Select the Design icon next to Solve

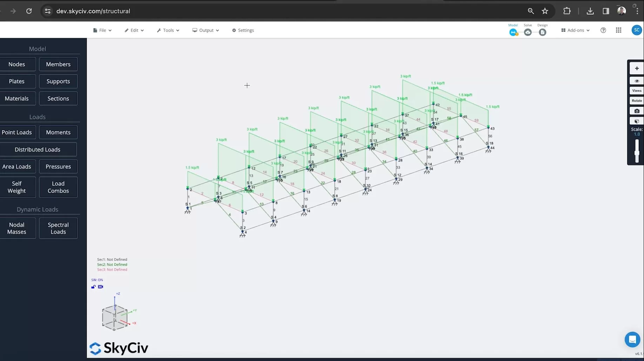click(543, 32)
